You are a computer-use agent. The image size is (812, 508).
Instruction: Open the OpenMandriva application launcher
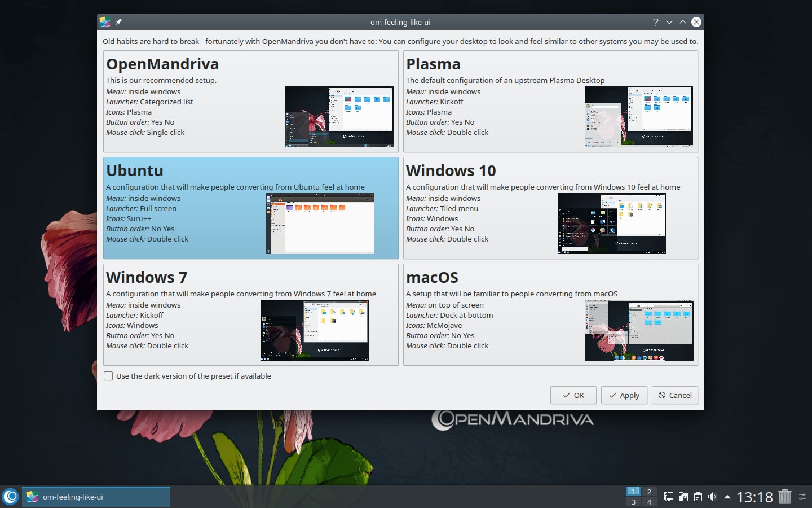point(10,497)
